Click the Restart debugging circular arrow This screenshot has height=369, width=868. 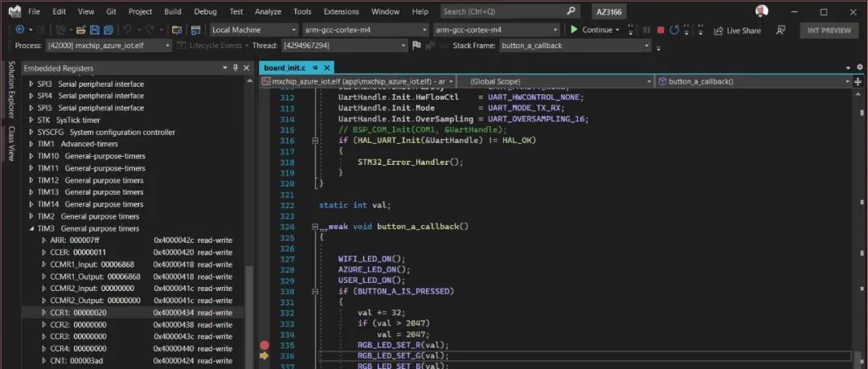(674, 30)
